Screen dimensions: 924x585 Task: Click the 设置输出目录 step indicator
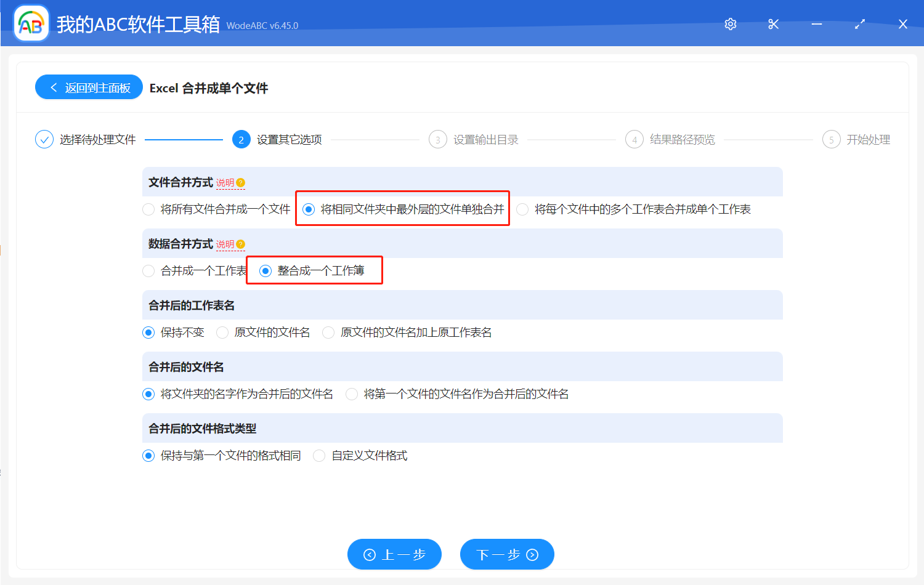click(437, 139)
